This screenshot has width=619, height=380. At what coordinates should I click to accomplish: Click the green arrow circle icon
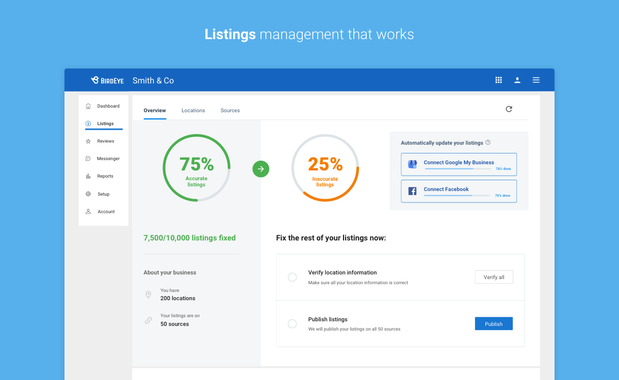tap(261, 169)
